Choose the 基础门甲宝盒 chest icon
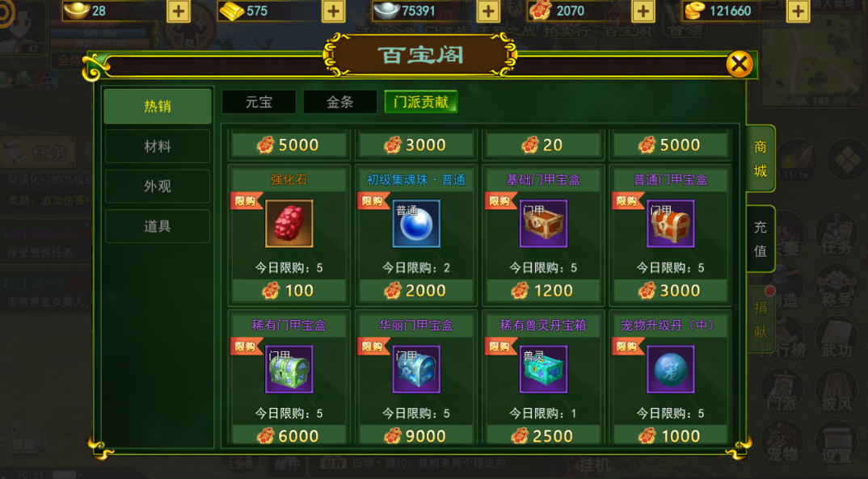Viewport: 868px width, 479px height. (544, 224)
